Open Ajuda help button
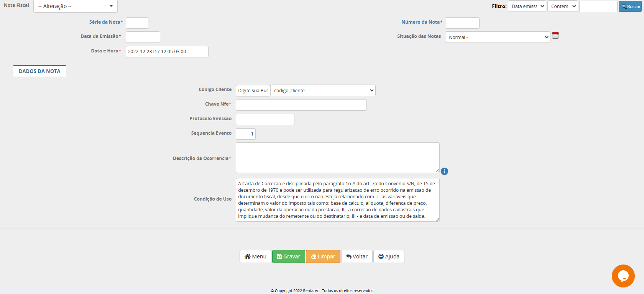Screen dimensions: 644x294 coord(389,256)
